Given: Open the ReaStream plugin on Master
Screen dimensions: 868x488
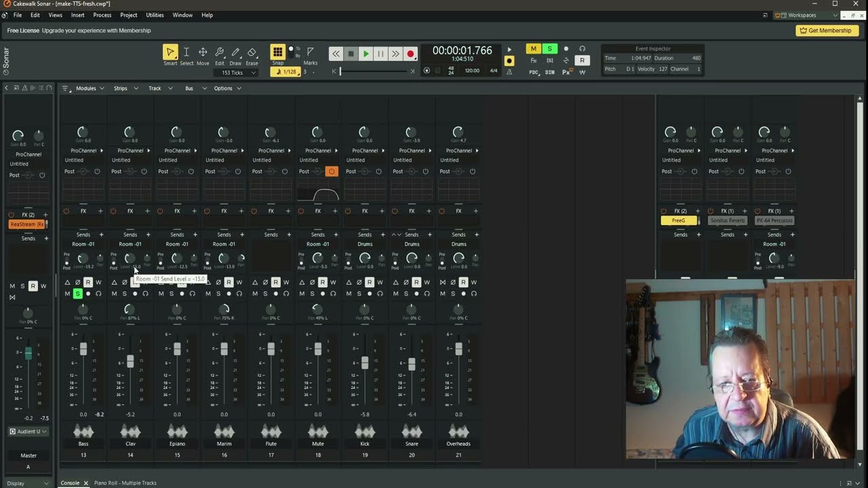Looking at the screenshot, I should click(27, 224).
